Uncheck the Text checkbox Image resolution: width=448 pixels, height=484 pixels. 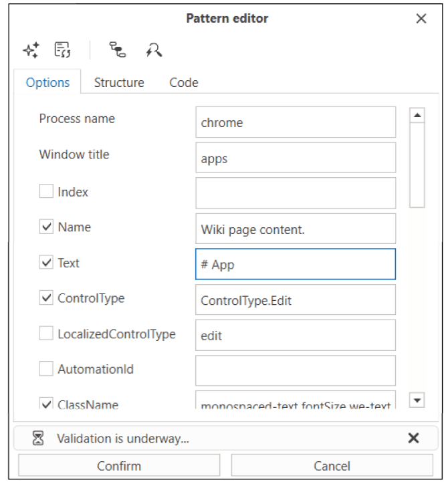[46, 263]
